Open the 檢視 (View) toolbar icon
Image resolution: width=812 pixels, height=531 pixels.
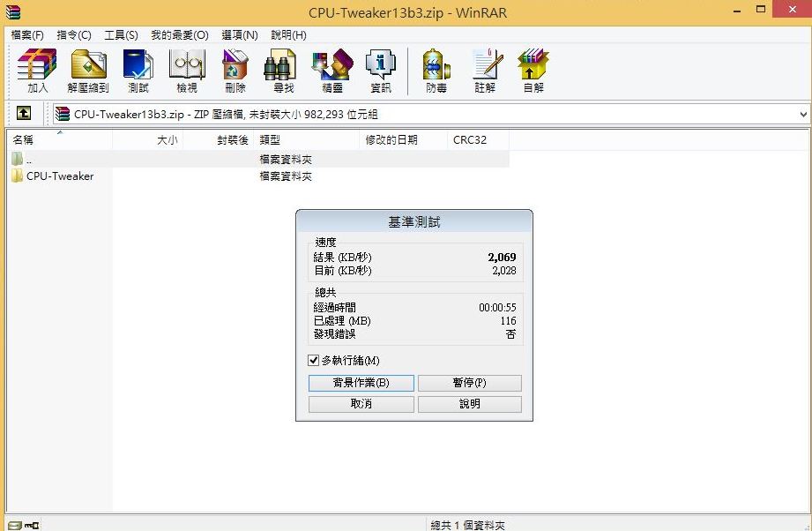(x=187, y=71)
